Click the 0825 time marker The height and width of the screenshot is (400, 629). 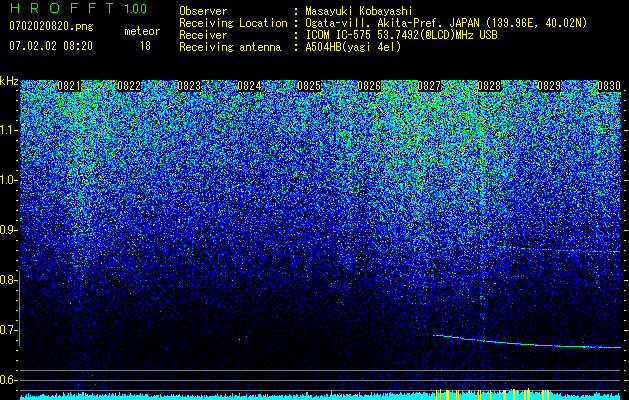click(309, 86)
